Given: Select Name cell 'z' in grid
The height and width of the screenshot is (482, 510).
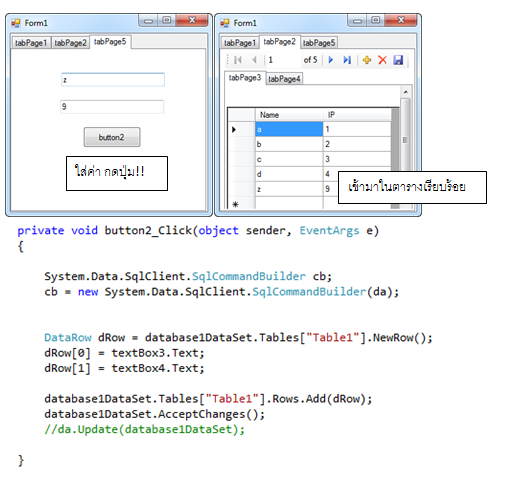Looking at the screenshot, I should (289, 189).
